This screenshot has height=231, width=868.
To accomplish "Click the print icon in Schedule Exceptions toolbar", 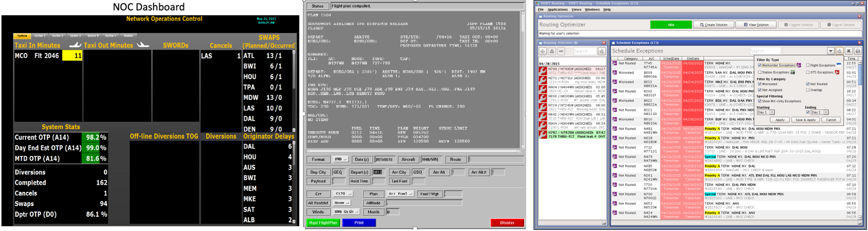I will 858,51.
